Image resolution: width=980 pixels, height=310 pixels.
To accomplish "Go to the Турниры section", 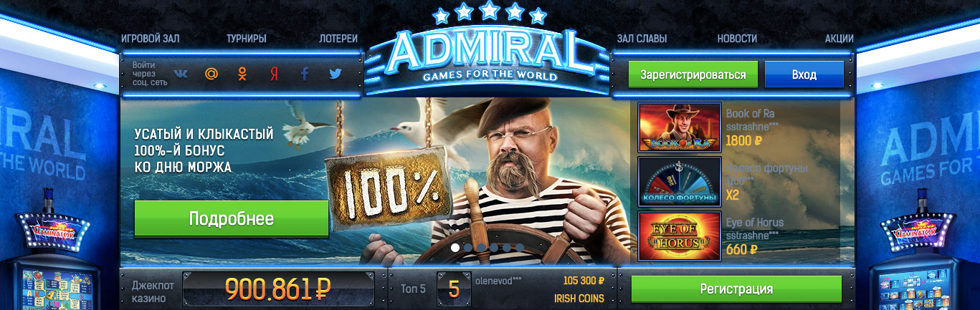I will 246,39.
